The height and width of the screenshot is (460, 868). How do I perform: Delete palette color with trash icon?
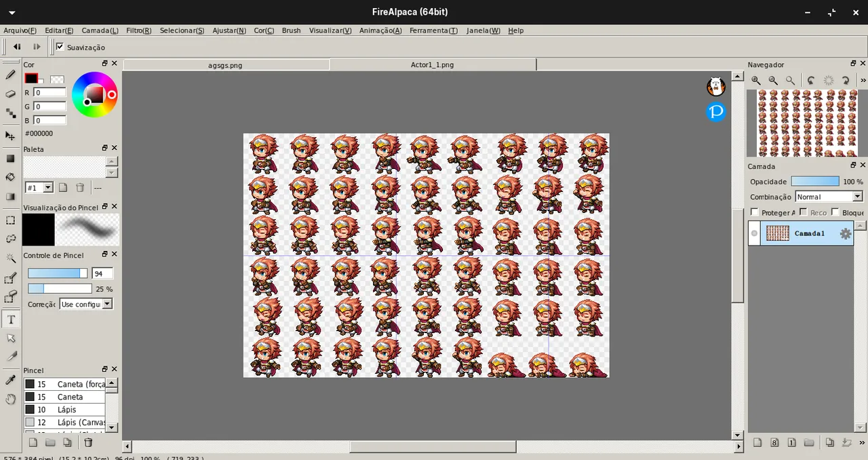click(x=80, y=188)
